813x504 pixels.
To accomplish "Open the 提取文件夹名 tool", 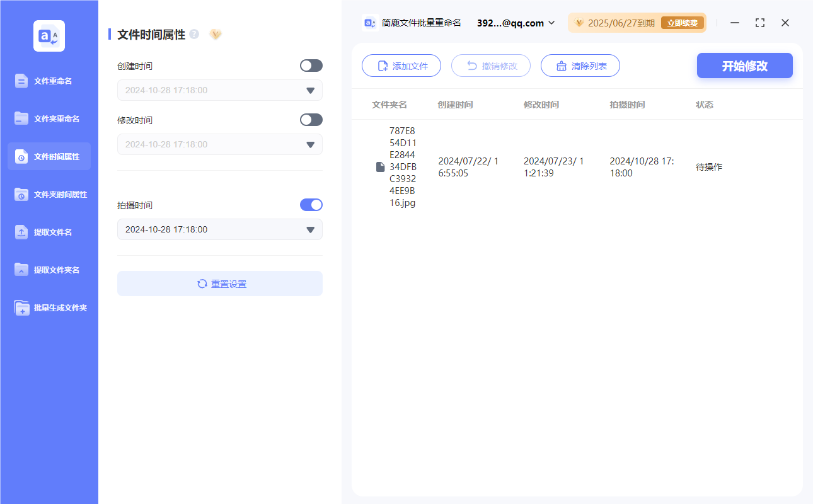I will 49,270.
